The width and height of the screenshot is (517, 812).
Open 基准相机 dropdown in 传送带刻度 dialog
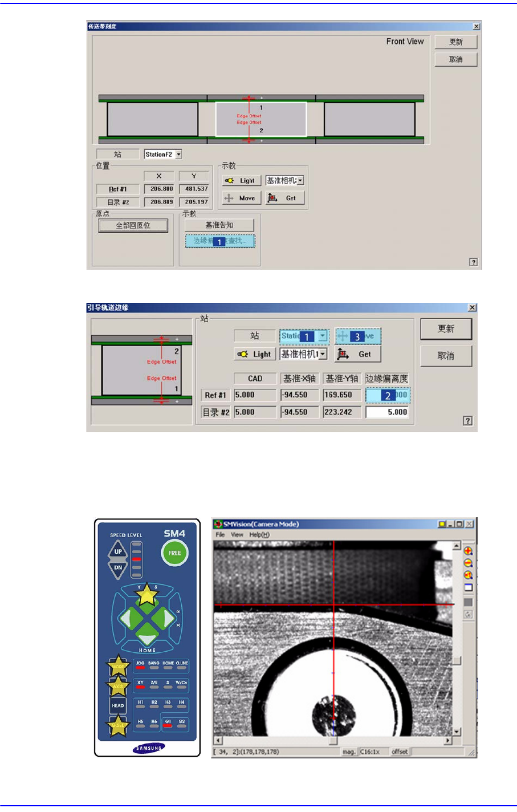tap(300, 181)
